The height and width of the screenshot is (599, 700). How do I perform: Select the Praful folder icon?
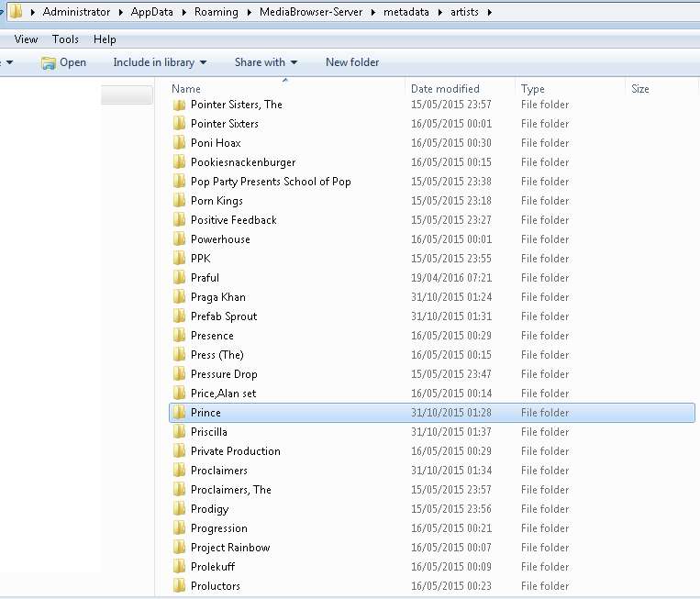[179, 278]
